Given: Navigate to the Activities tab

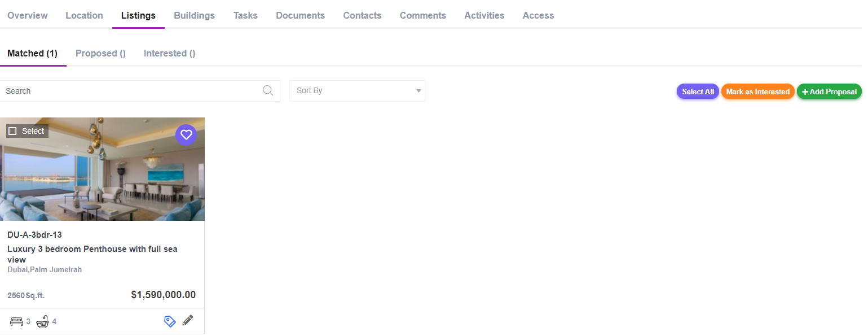Looking at the screenshot, I should tap(484, 16).
